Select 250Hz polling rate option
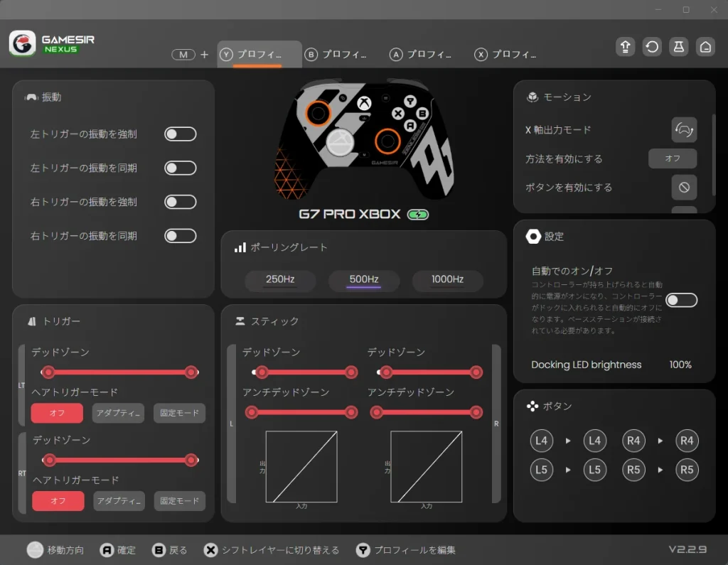The width and height of the screenshot is (728, 565). pos(280,280)
